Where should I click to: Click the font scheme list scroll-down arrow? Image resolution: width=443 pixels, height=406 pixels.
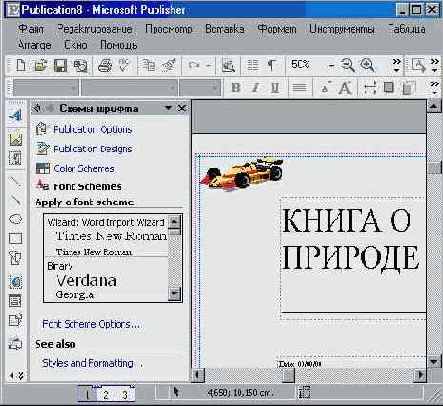175,294
